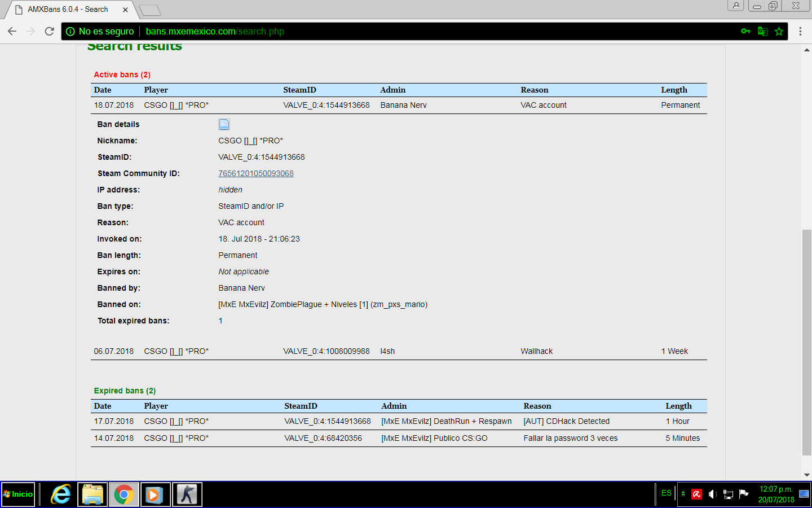Click the scrollbar down arrow
The height and width of the screenshot is (508, 812).
point(806,475)
